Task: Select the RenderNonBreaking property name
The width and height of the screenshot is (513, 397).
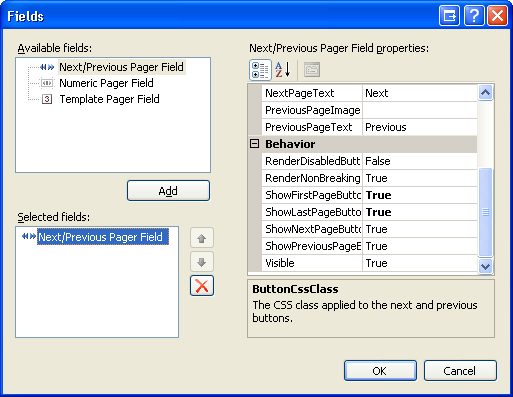Action: pyautogui.click(x=312, y=178)
